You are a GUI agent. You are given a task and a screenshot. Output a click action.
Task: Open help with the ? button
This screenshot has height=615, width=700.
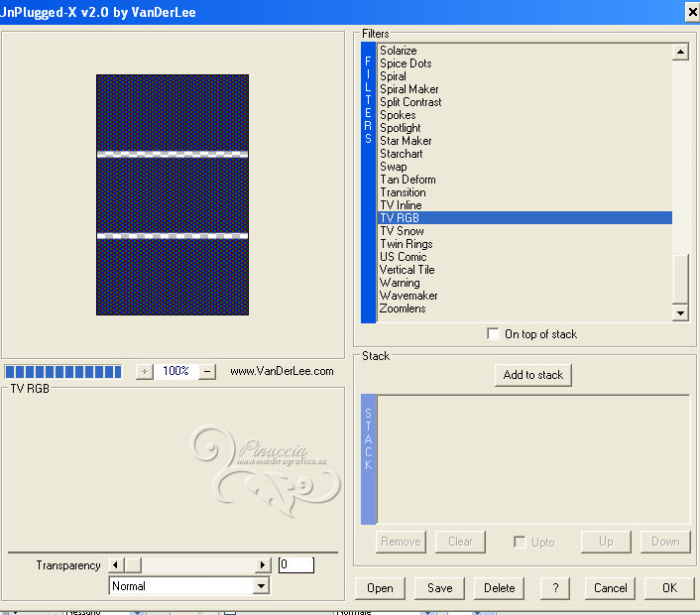[x=555, y=588]
